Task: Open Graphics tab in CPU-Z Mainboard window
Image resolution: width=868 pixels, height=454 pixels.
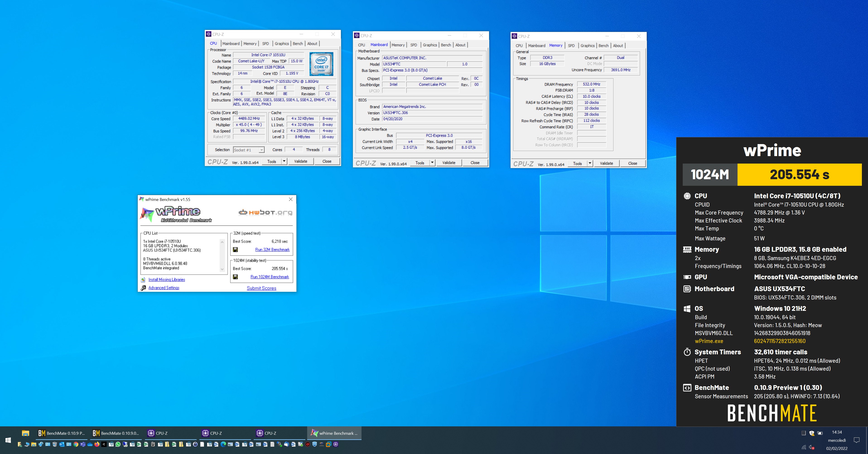Action: pyautogui.click(x=430, y=45)
